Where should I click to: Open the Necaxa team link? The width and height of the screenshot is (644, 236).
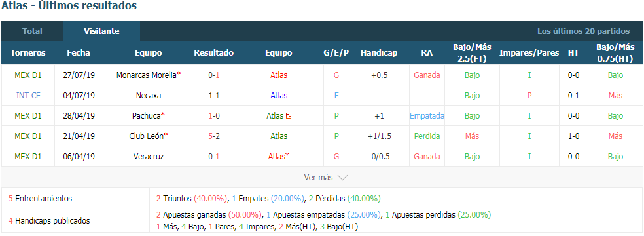[149, 96]
